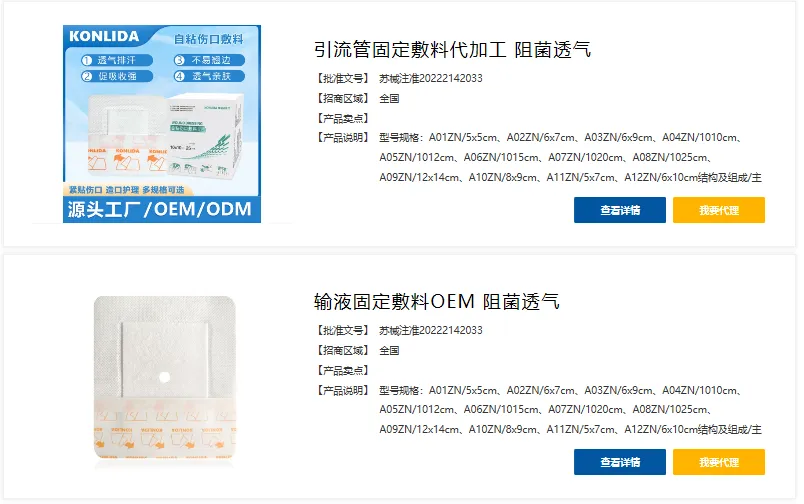This screenshot has height=504, width=804.
Task: Open the KONLIDA 自粘伤口敷料 product image
Action: 162,124
